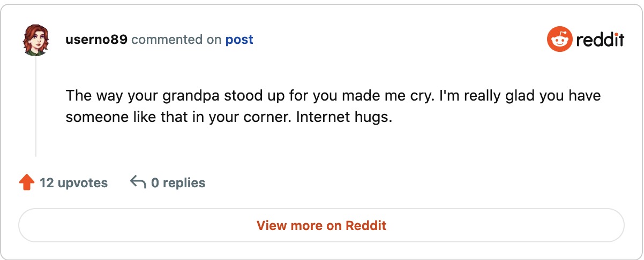Image resolution: width=644 pixels, height=260 pixels.
Task: Click the reply arrow icon
Action: [x=138, y=183]
